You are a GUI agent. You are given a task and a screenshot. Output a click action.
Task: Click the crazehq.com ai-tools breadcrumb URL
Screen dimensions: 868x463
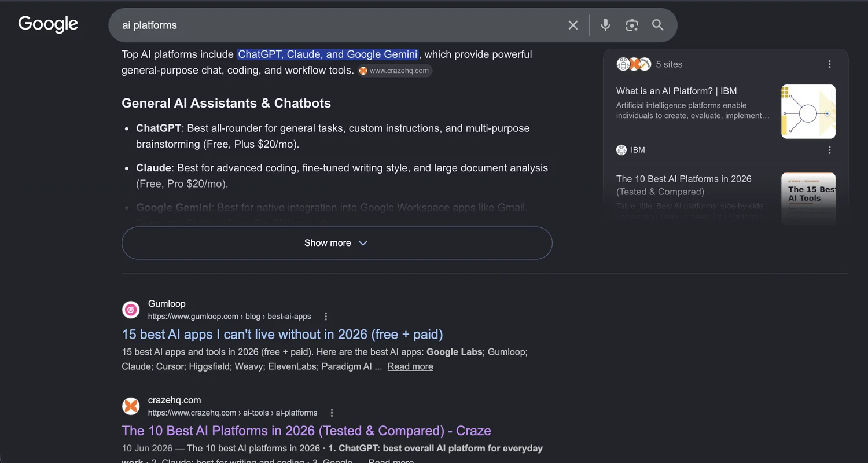coord(233,413)
